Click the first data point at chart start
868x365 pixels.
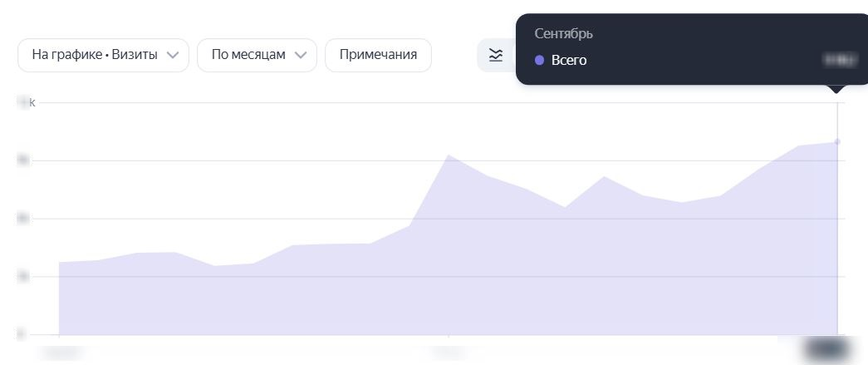(59, 263)
